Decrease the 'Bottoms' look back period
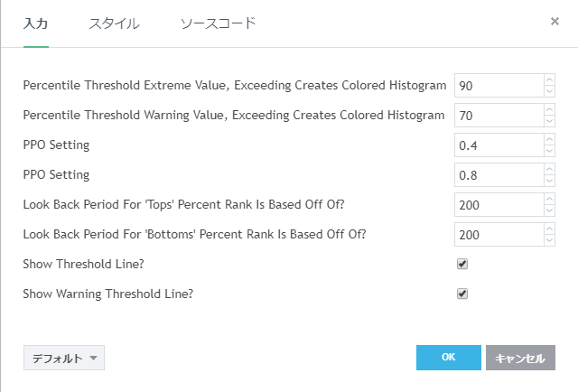The height and width of the screenshot is (392, 578). coord(549,240)
